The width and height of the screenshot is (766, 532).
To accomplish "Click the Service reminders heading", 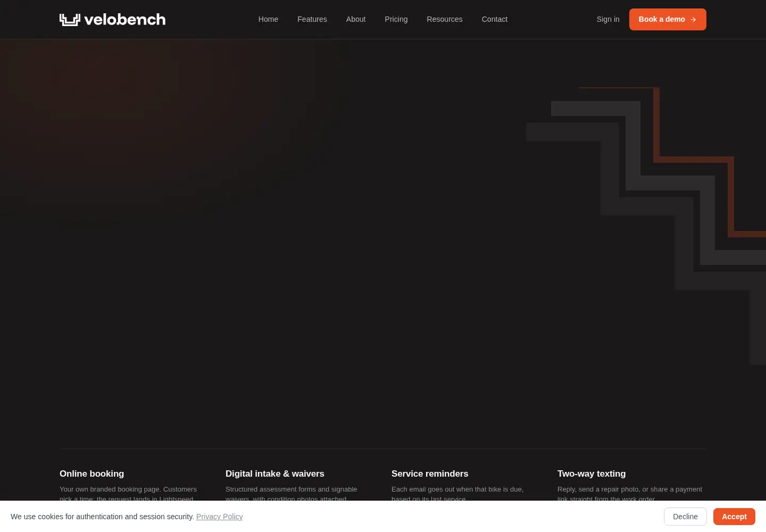I will (430, 473).
